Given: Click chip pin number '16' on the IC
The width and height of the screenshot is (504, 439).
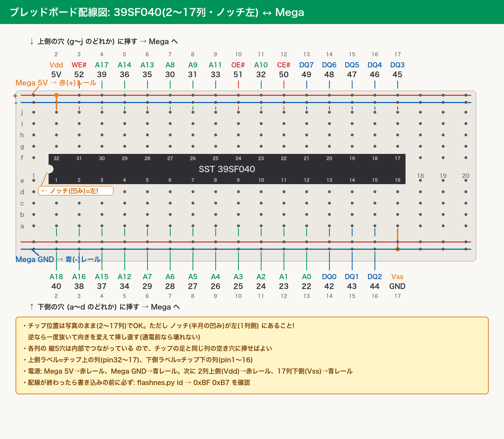Looking at the screenshot, I should pos(398,180).
